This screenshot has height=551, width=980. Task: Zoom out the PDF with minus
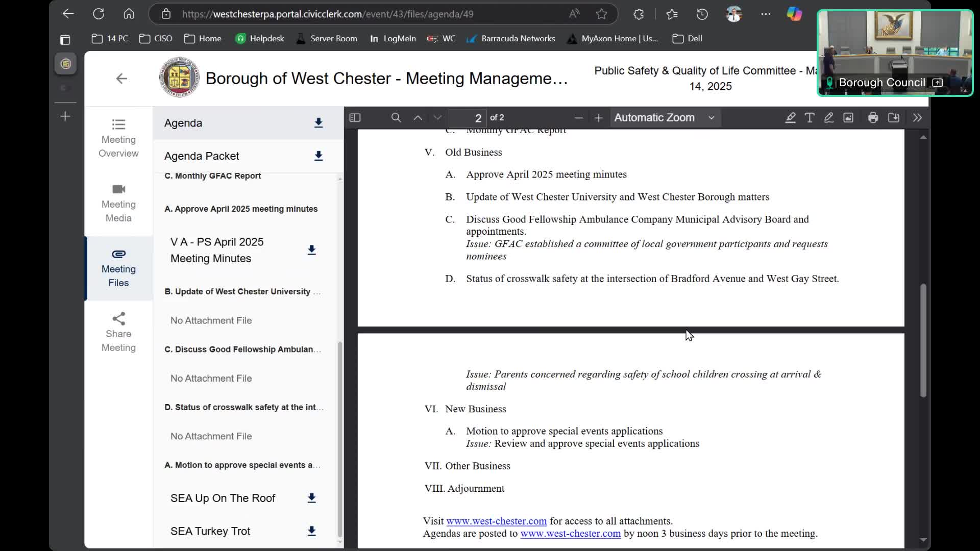[x=578, y=118]
